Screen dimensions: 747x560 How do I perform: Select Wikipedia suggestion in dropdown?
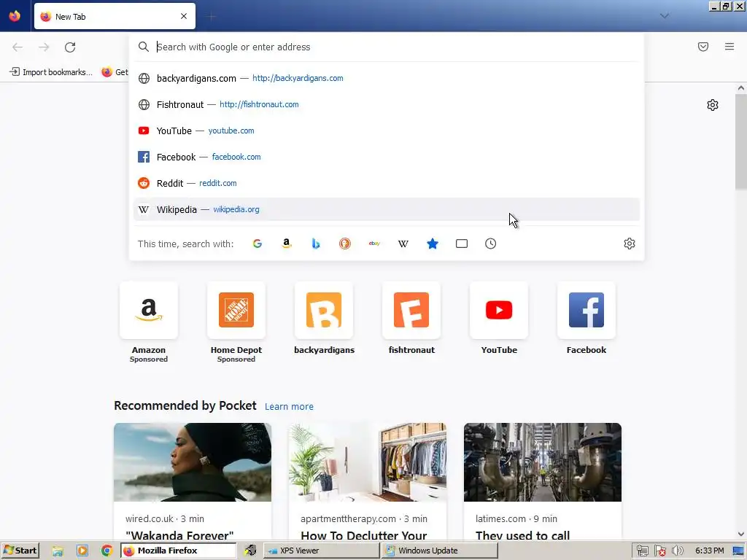click(x=386, y=209)
